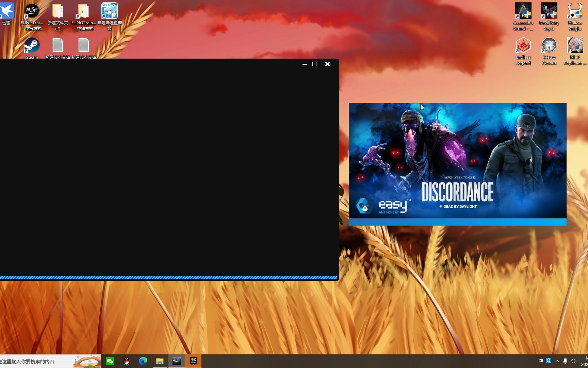Click the Sogou Q input method tray icon

[549, 361]
